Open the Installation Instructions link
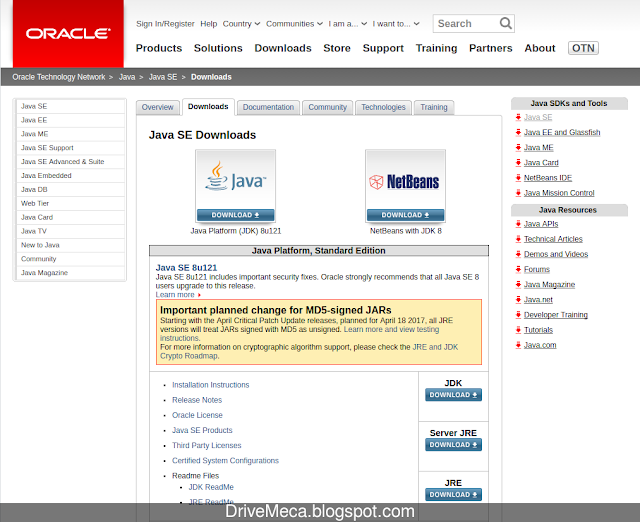This screenshot has width=640, height=522. coord(210,385)
